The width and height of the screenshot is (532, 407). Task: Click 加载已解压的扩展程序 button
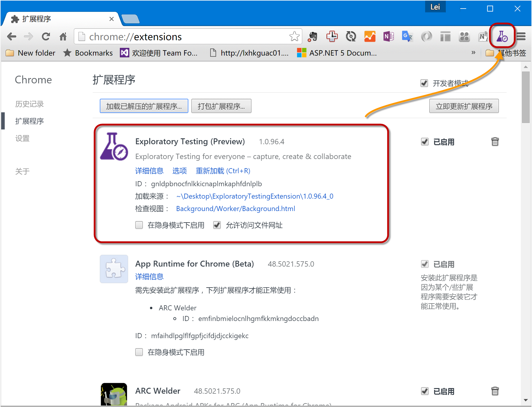coord(144,106)
